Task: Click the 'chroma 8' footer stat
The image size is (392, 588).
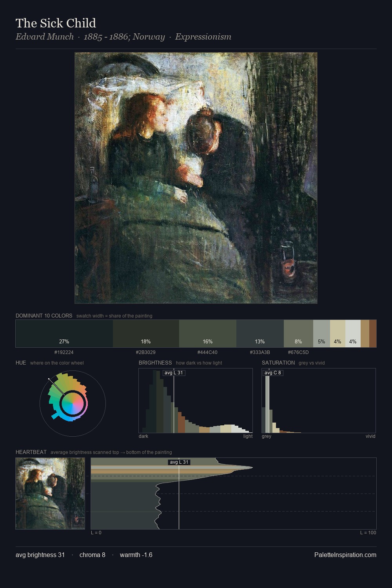Action: 93,555
